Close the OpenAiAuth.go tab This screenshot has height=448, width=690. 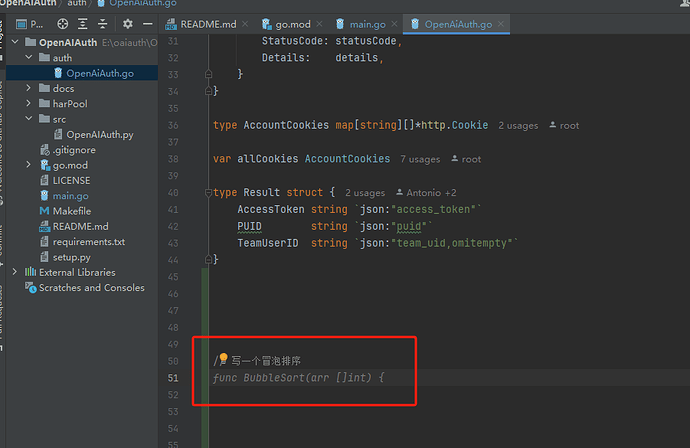point(500,24)
